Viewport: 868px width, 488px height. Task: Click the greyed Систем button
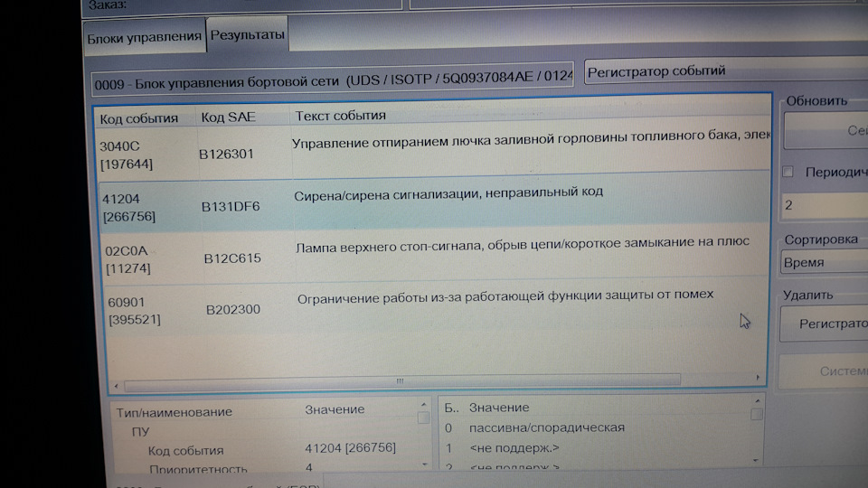(x=823, y=371)
